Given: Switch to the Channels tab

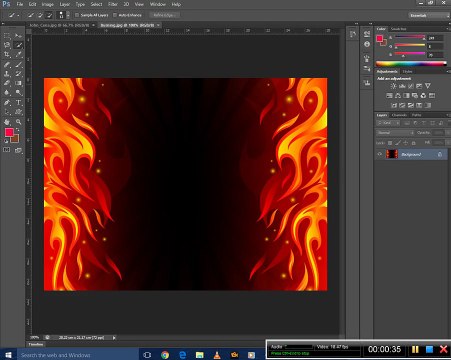Looking at the screenshot, I should 399,115.
